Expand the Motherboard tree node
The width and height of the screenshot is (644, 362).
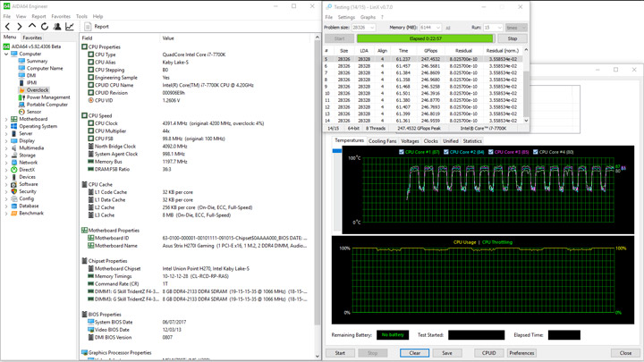coord(7,119)
